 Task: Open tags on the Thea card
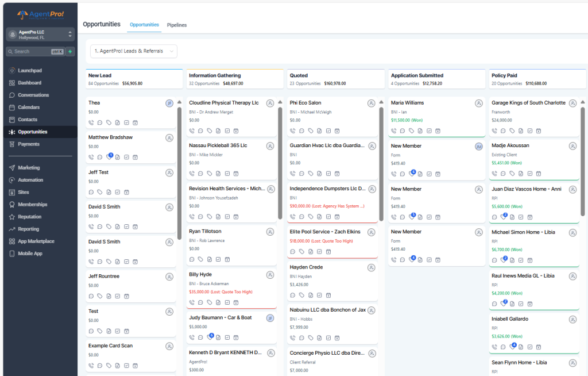coord(109,123)
